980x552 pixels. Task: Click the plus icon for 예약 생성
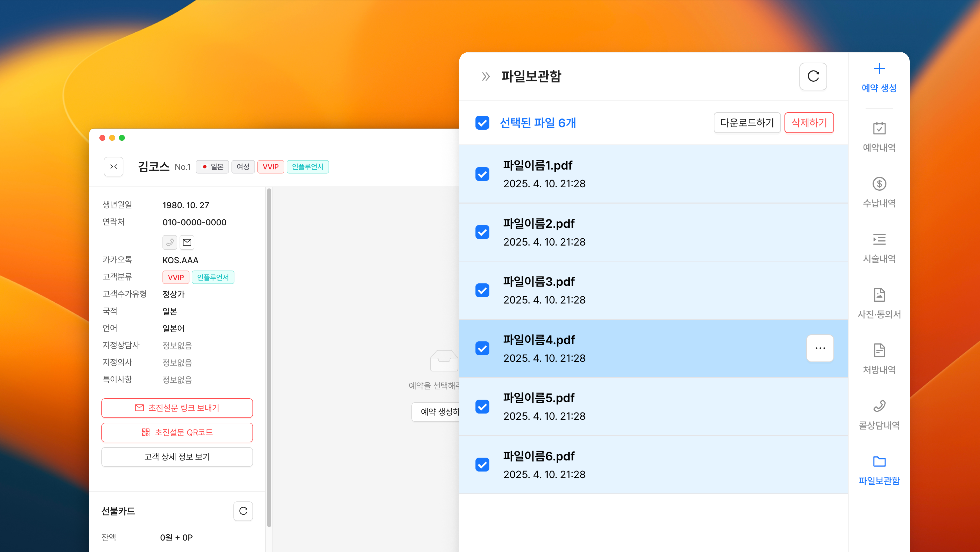pos(879,69)
